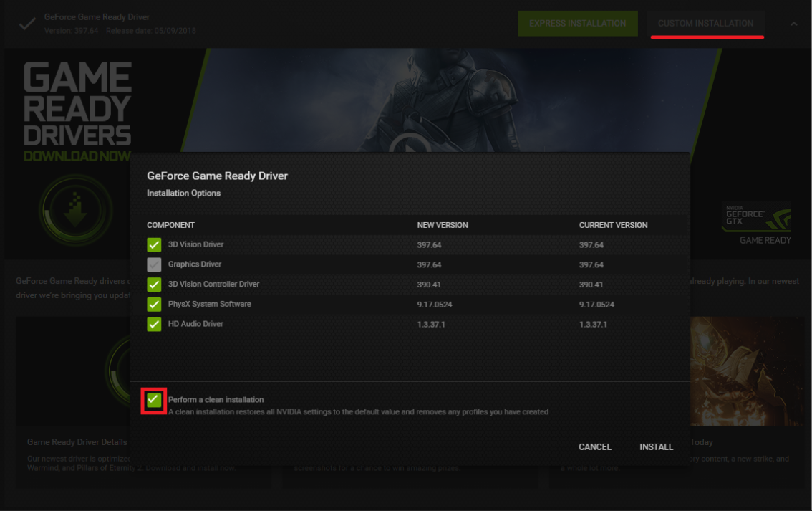Screen dimensions: 812x511
Task: Click the NEW VERSION column header
Action: coord(443,225)
